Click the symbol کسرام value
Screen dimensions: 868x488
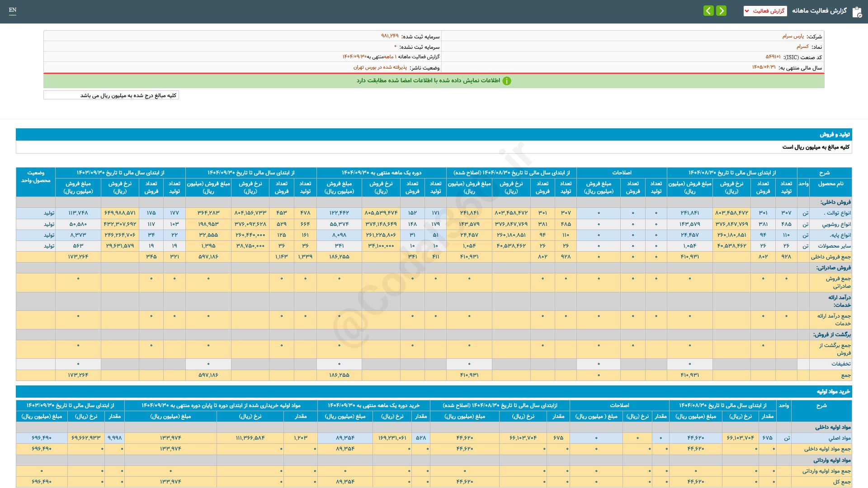coord(802,47)
